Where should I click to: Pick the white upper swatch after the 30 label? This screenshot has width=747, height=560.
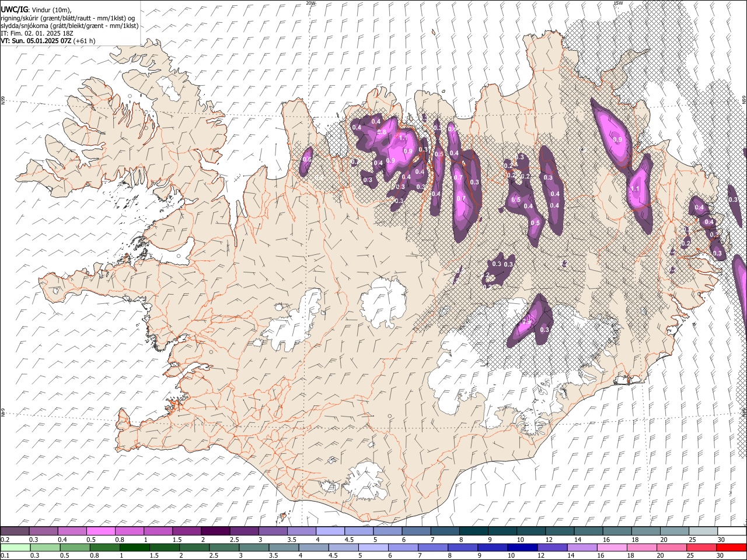[732, 531]
